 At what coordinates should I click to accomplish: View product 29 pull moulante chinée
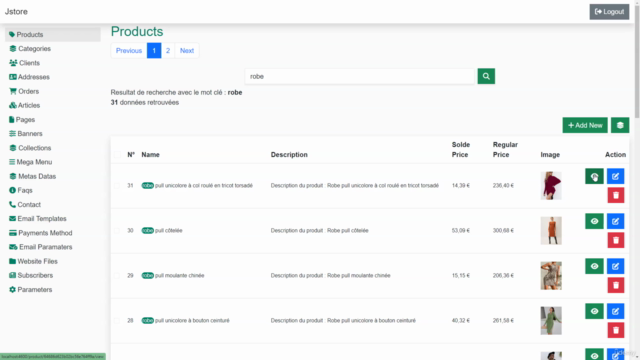pyautogui.click(x=594, y=266)
